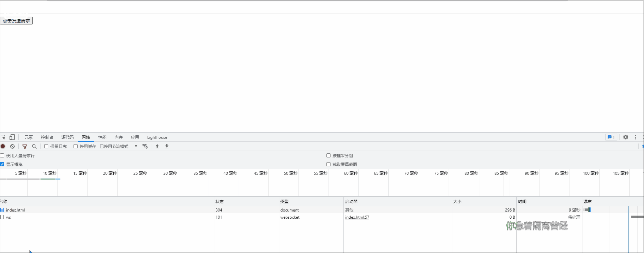Screen dimensions: 644x253
Task: Click 点击发送请求 button
Action: (x=16, y=21)
